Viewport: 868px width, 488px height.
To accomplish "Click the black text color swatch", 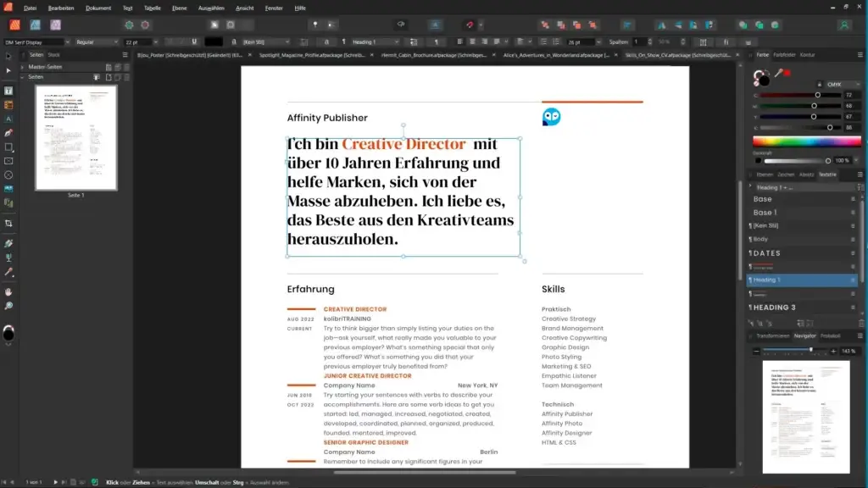I will tap(214, 42).
